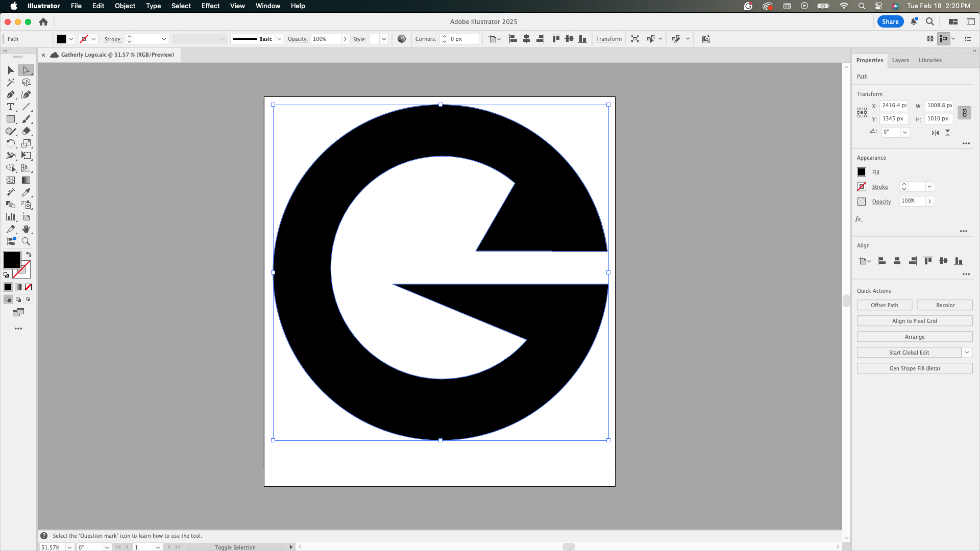Select the Zoom tool in toolbar
This screenshot has width=980, height=551.
(x=26, y=241)
